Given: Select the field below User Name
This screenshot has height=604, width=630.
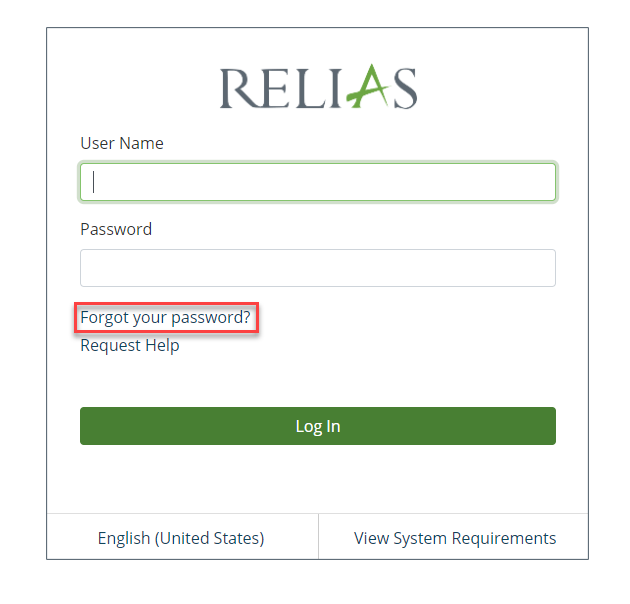Looking at the screenshot, I should pos(318,182).
